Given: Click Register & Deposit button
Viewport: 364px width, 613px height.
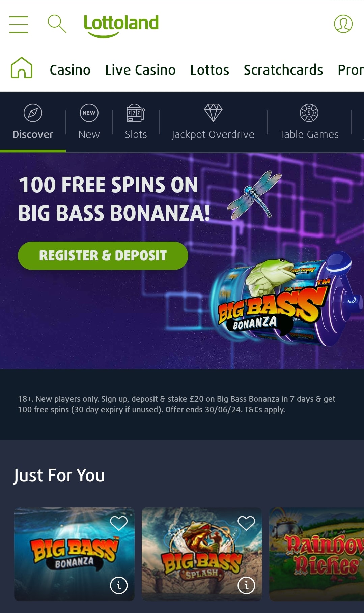Looking at the screenshot, I should point(103,255).
